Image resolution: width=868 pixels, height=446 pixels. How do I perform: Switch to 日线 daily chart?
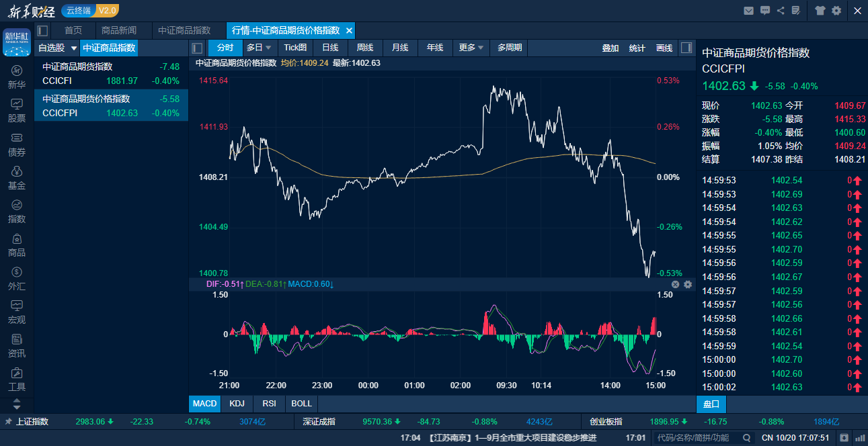330,48
